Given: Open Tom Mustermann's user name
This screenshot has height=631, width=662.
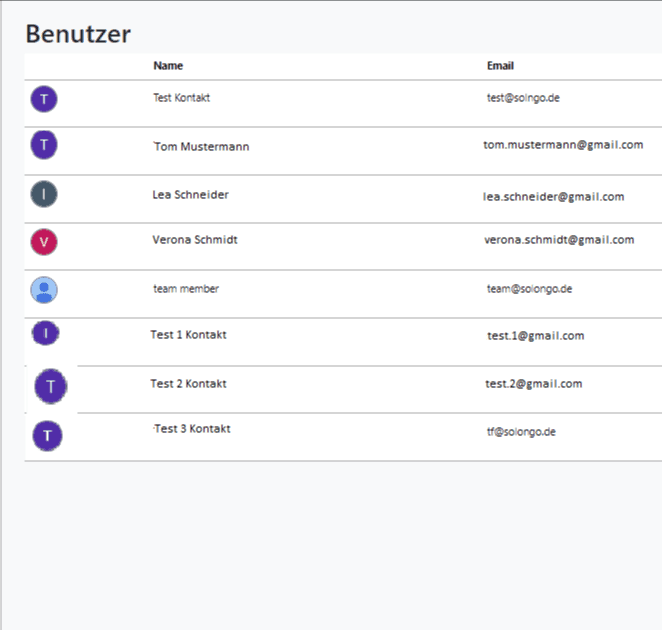Looking at the screenshot, I should (201, 146).
